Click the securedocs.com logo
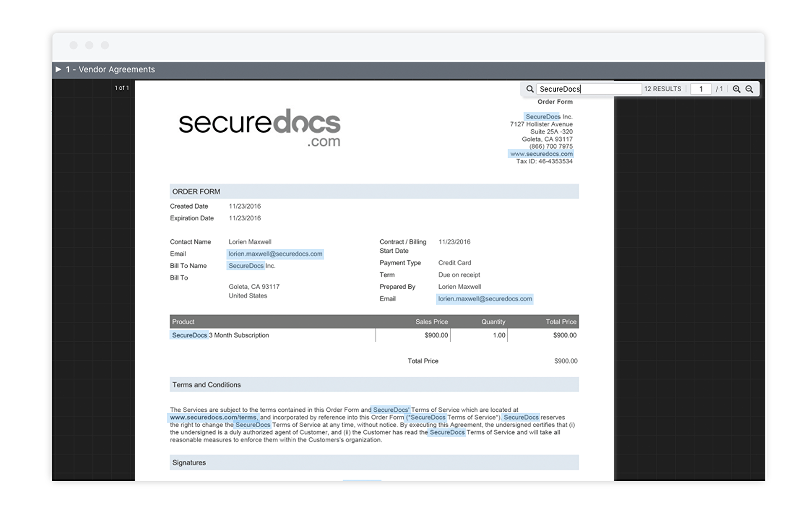Image resolution: width=812 pixels, height=525 pixels. pos(260,127)
